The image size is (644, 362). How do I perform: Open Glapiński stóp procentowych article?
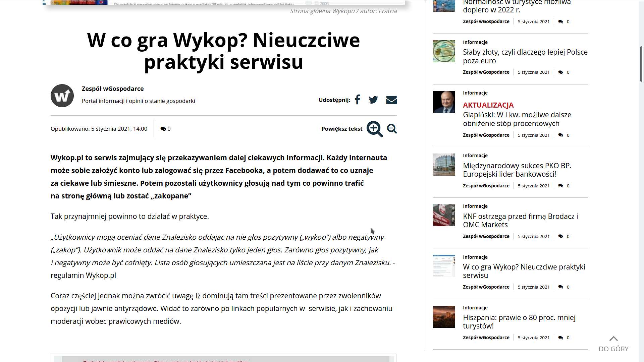click(x=517, y=119)
